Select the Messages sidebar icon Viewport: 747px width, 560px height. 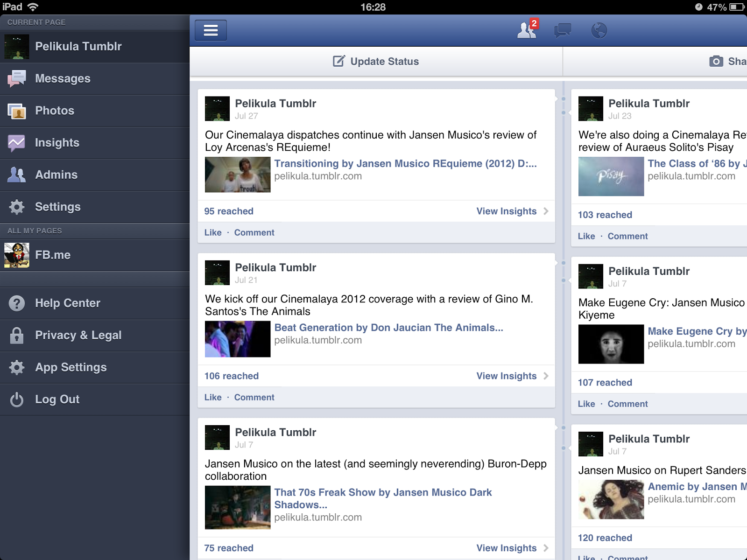17,78
